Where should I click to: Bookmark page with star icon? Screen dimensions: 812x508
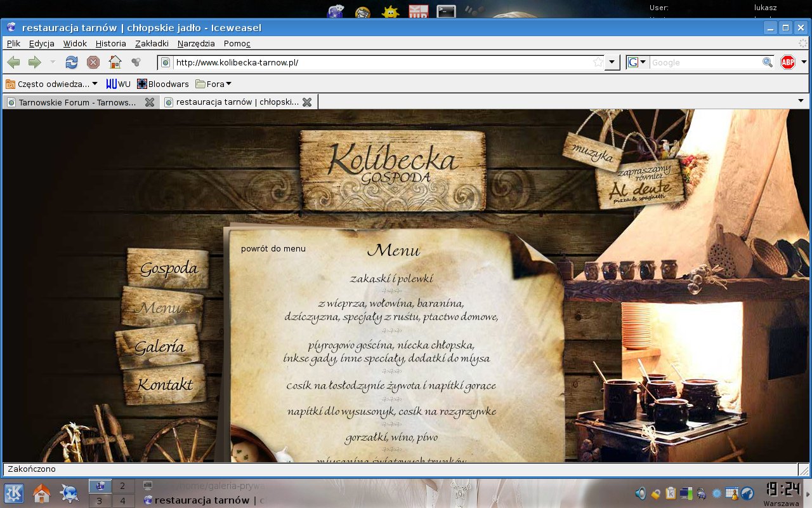coord(598,62)
